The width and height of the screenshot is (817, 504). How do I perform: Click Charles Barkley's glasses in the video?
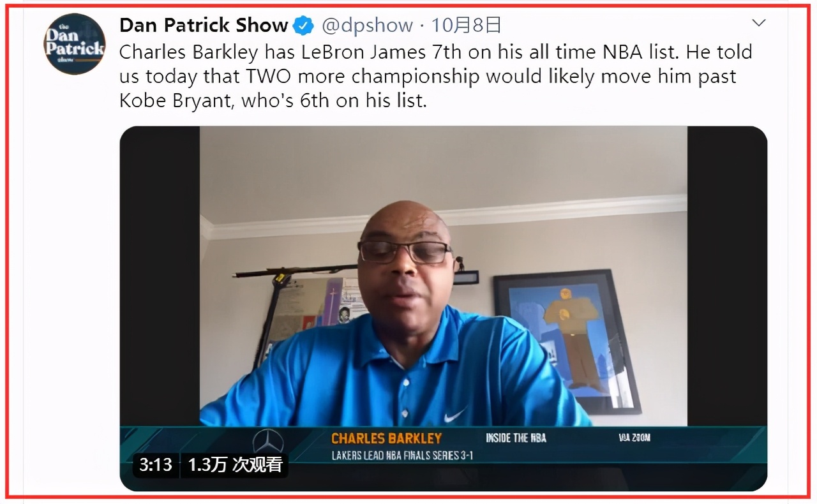405,251
